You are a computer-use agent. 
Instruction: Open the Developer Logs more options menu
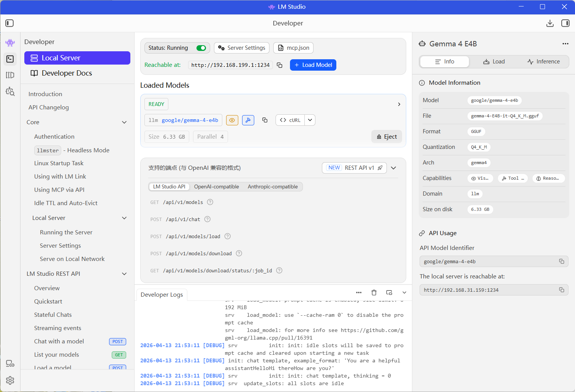click(359, 292)
